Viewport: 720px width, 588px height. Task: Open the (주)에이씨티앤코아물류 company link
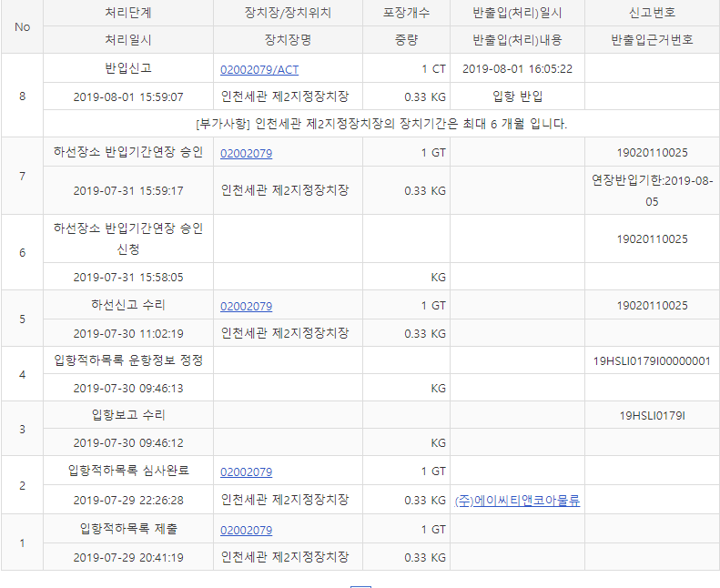pyautogui.click(x=517, y=501)
